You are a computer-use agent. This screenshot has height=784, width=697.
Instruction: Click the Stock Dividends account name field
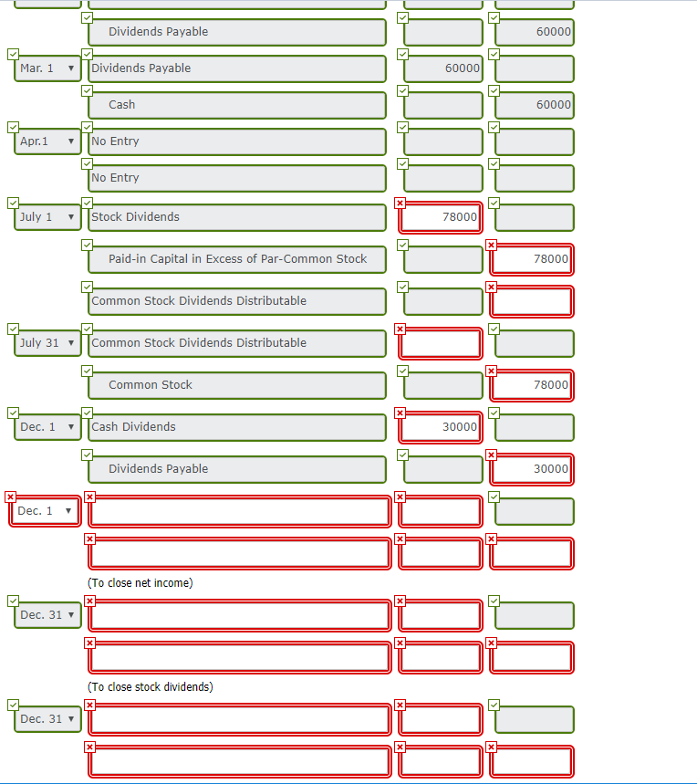235,217
